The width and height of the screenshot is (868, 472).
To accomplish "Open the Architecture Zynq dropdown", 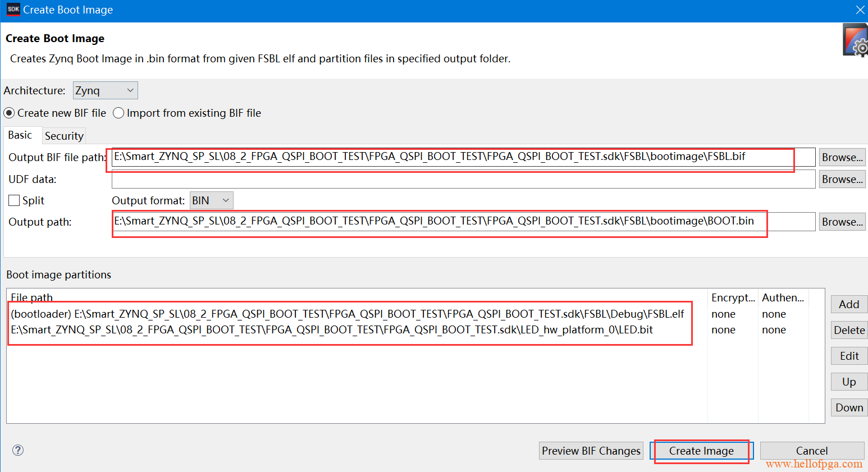I will click(105, 90).
